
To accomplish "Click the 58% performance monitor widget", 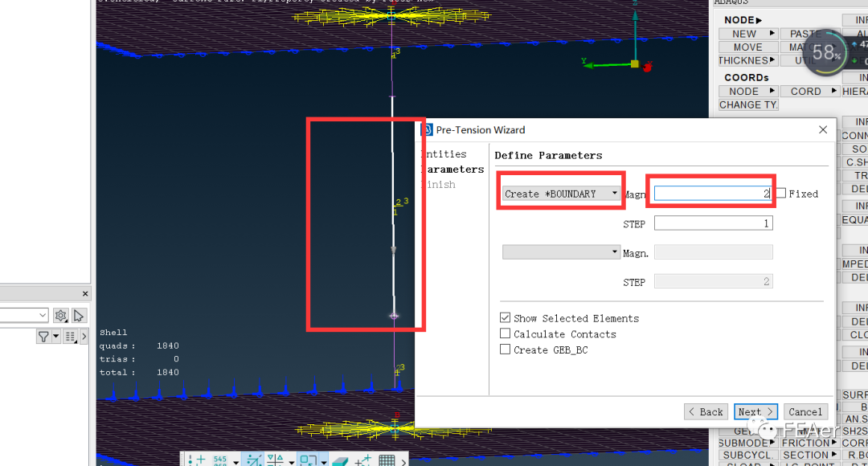I will click(x=826, y=53).
